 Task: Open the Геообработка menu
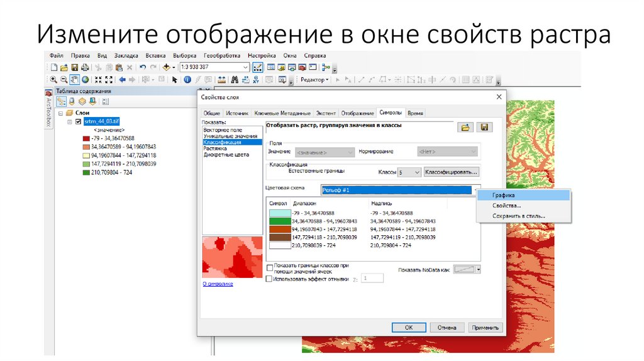222,55
